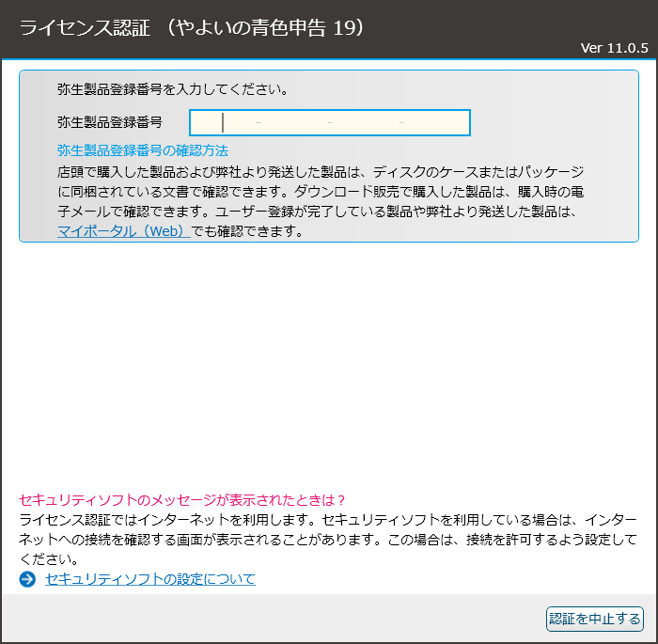Open the マイポータル（Web） link
Viewport: 658px width, 644px height.
pyautogui.click(x=124, y=231)
